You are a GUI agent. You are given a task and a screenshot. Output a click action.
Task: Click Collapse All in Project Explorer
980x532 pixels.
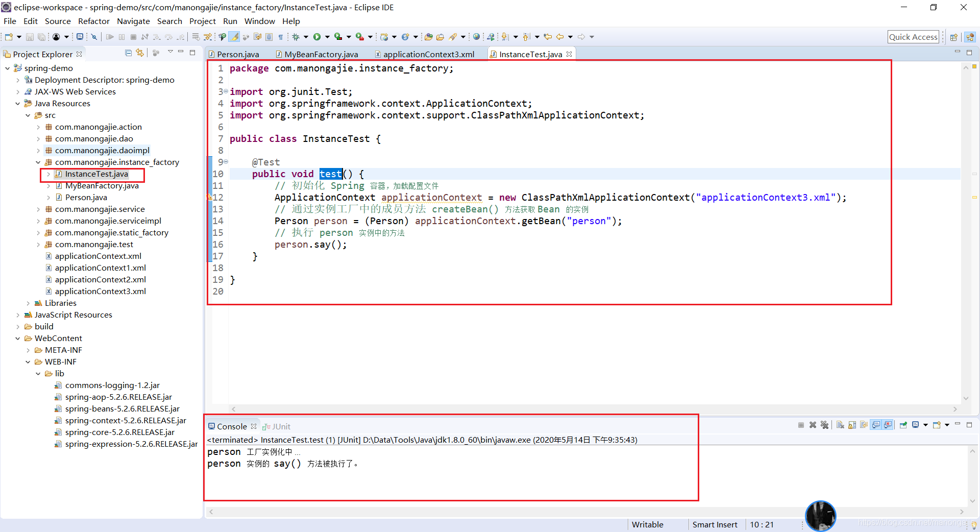[x=129, y=53]
